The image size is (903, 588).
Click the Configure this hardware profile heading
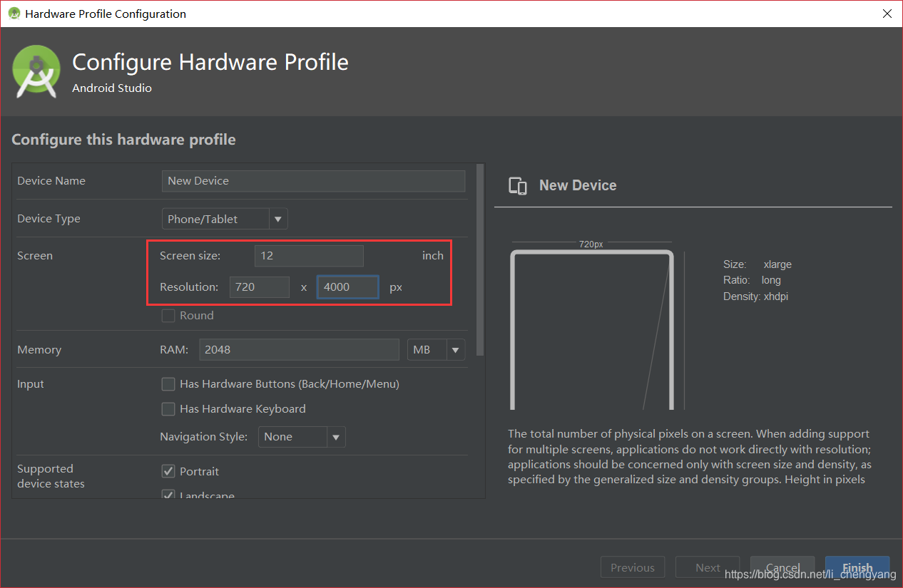coord(123,140)
